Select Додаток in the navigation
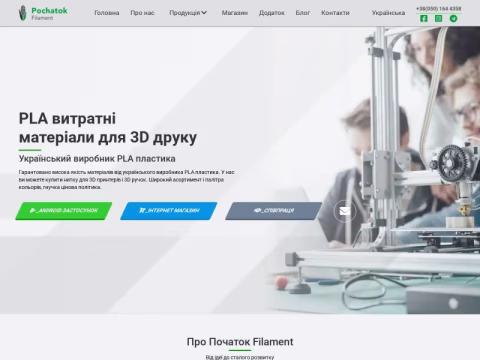Image resolution: width=480 pixels, height=360 pixels. [x=272, y=13]
